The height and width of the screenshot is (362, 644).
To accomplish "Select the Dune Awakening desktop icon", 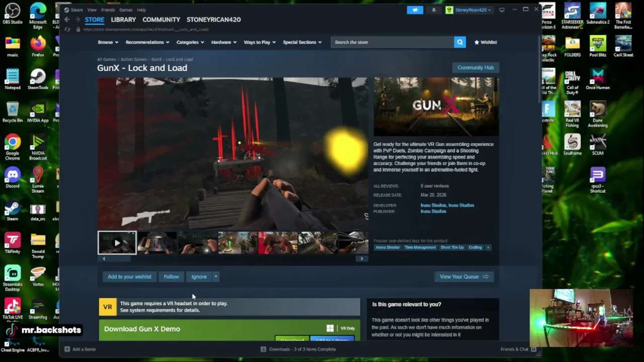I will tap(598, 115).
